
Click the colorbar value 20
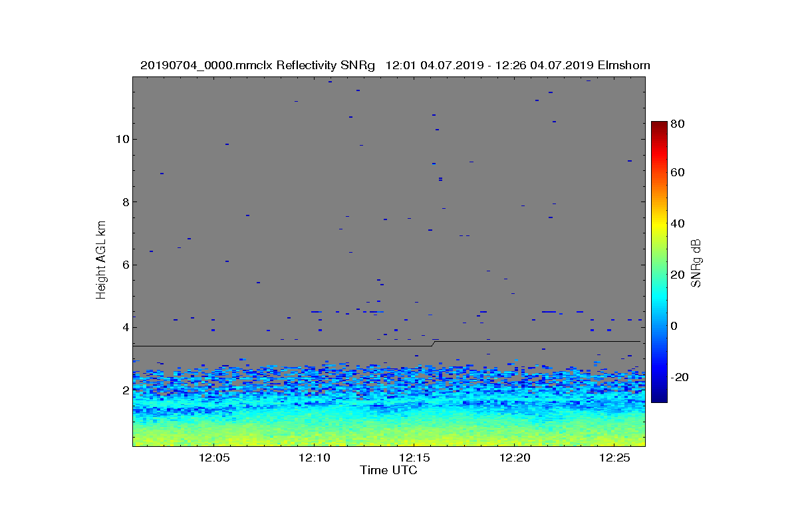[678, 275]
